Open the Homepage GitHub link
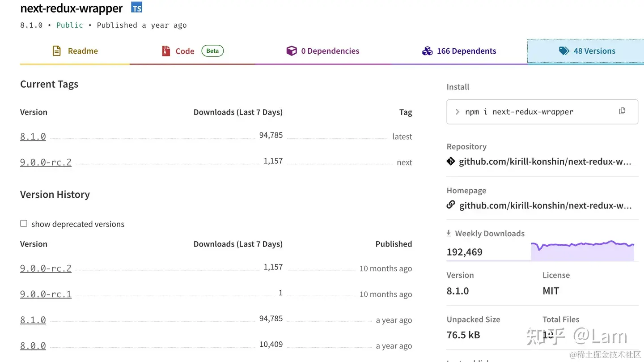Viewport: 644px width, 362px height. [x=545, y=205]
